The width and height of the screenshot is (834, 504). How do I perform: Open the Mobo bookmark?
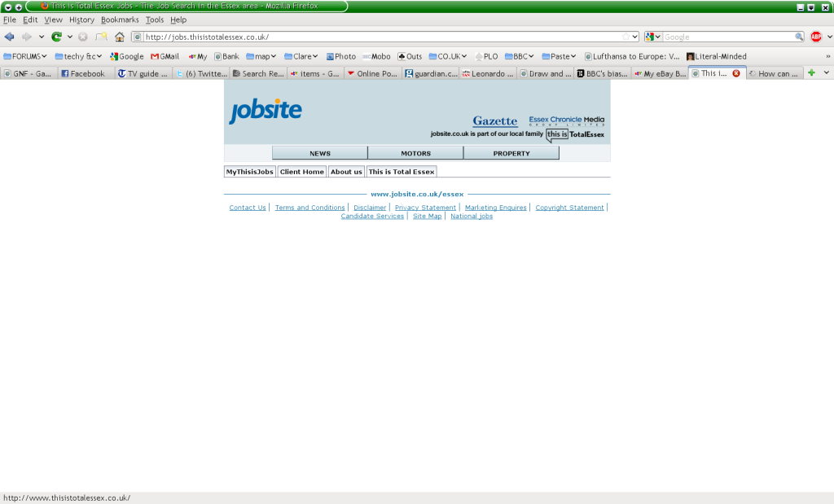click(x=376, y=56)
